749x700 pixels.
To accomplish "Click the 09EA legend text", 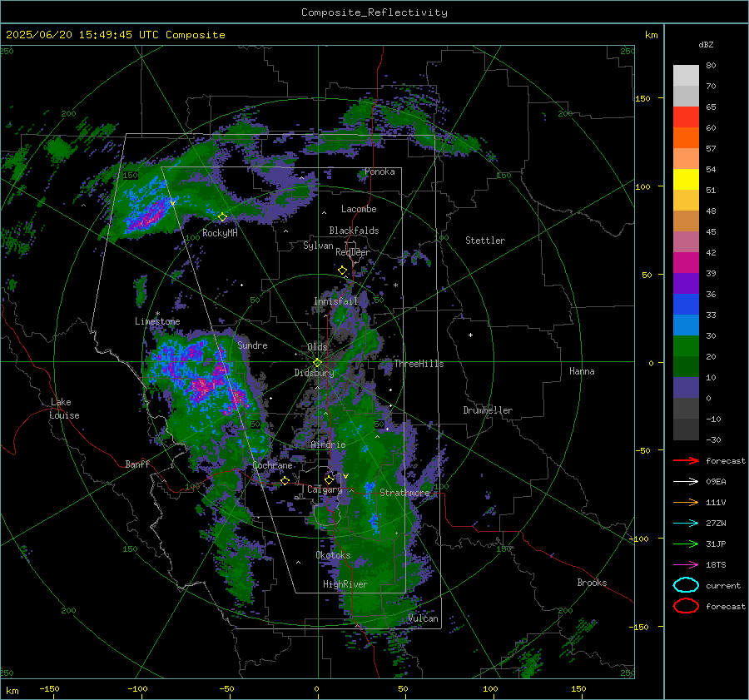I will pos(716,482).
